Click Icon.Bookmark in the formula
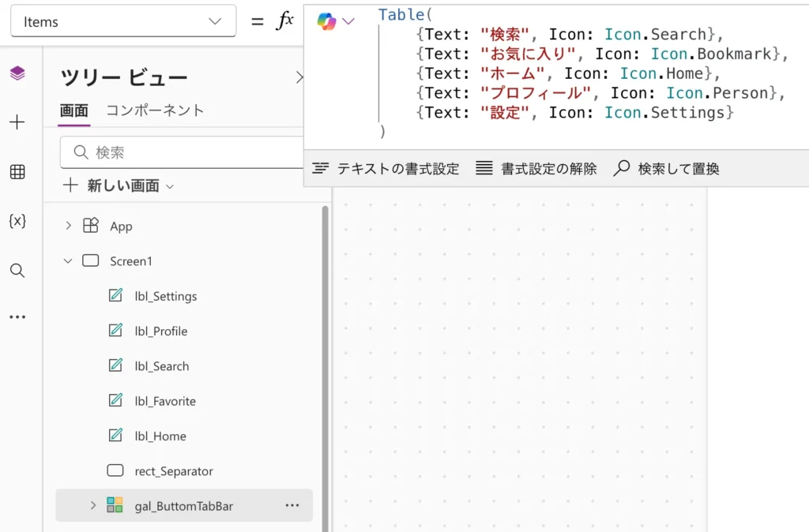Screen dimensions: 809x532 tap(712, 54)
